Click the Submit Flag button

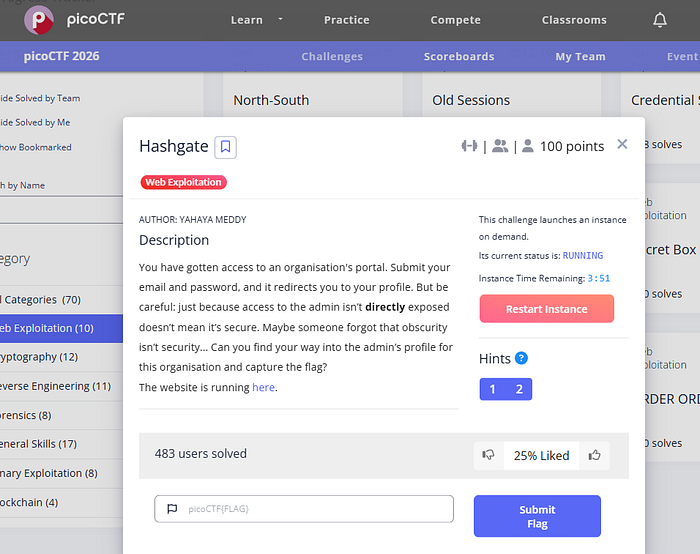537,516
